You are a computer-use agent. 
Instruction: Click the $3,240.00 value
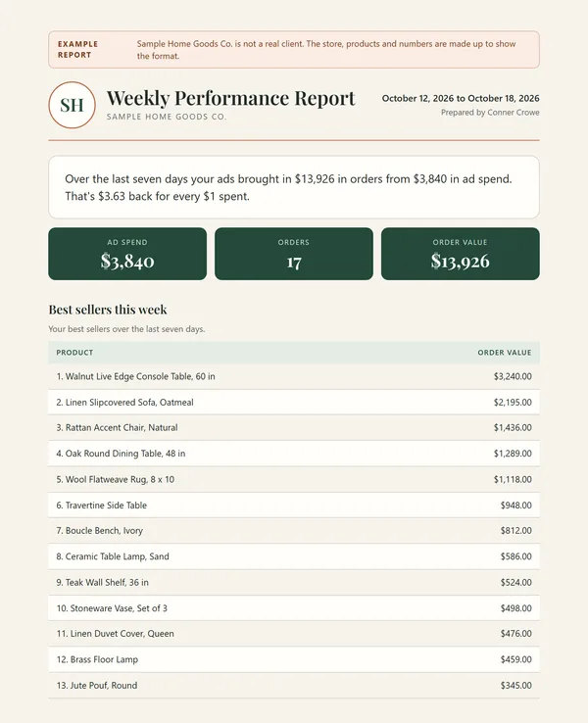point(513,376)
